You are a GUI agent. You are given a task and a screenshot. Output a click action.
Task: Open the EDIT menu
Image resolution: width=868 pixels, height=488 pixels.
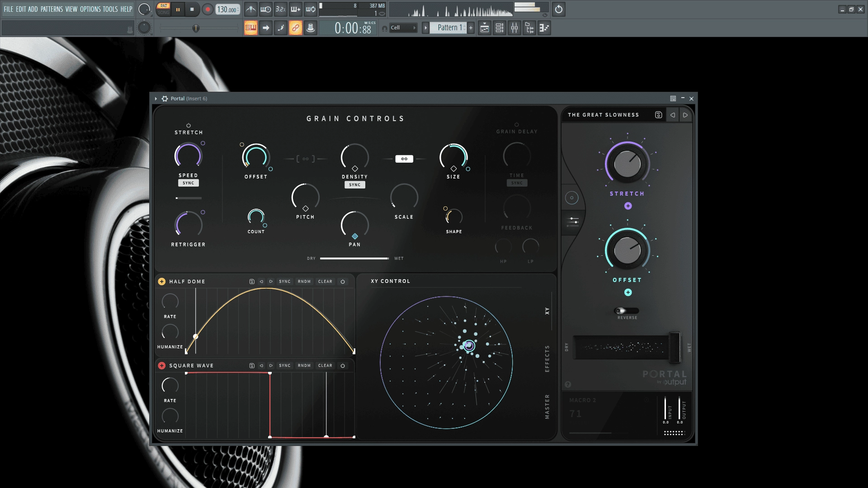click(21, 9)
